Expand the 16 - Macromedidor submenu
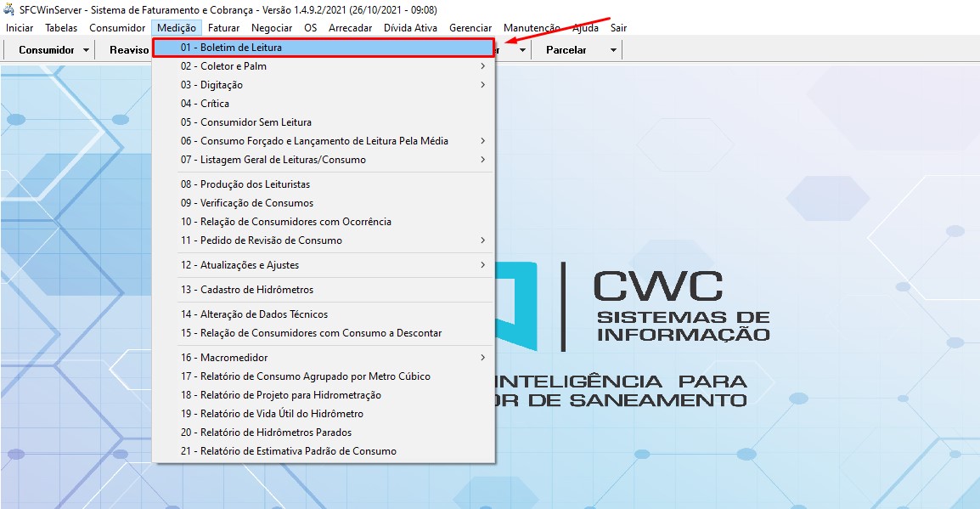The width and height of the screenshot is (980, 509). click(x=323, y=358)
